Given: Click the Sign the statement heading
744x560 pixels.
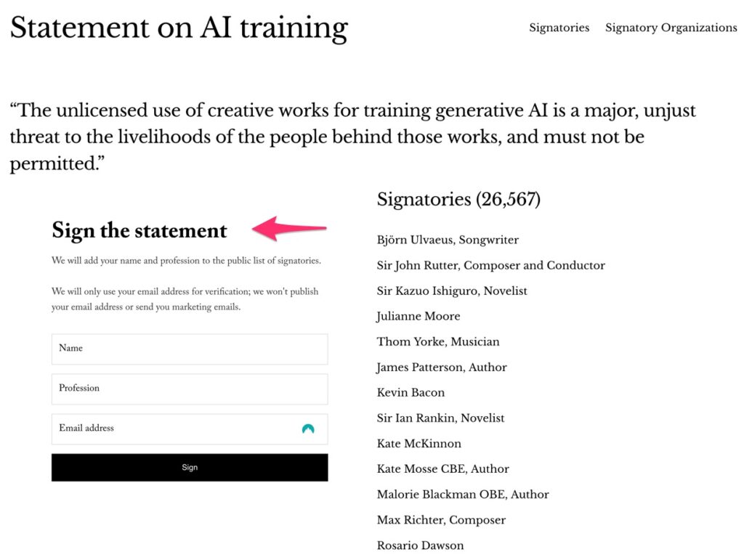Looking at the screenshot, I should coord(139,231).
